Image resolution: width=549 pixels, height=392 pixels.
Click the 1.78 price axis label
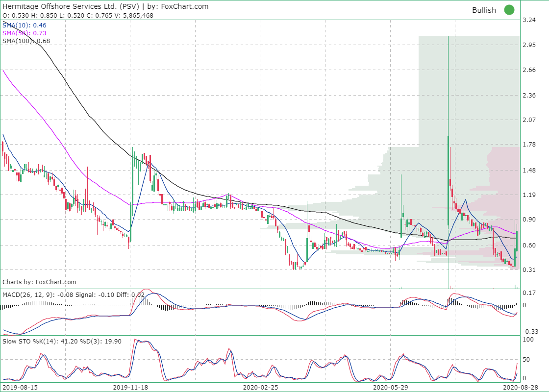tap(529, 144)
